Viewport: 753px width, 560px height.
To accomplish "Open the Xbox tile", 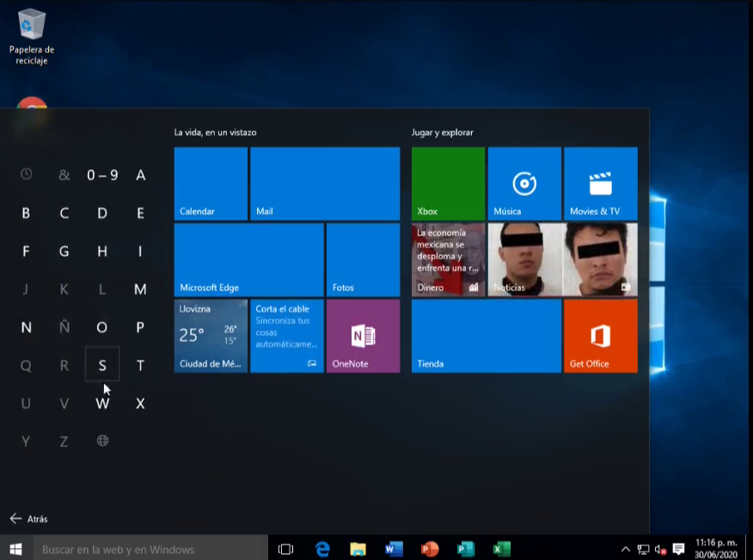I will pos(448,183).
